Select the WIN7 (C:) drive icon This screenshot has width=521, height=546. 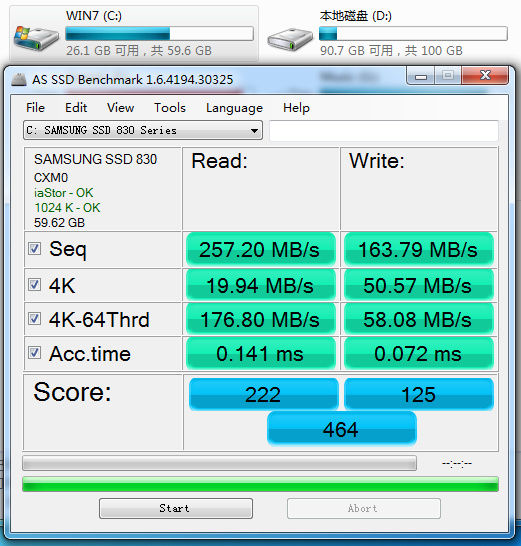click(x=36, y=38)
